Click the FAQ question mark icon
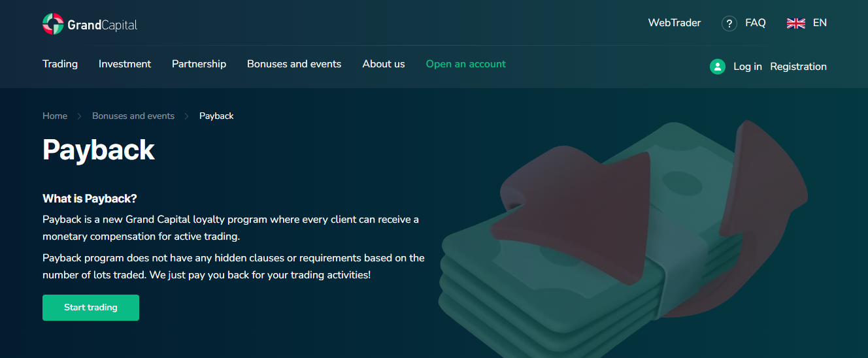The height and width of the screenshot is (358, 868). [729, 24]
